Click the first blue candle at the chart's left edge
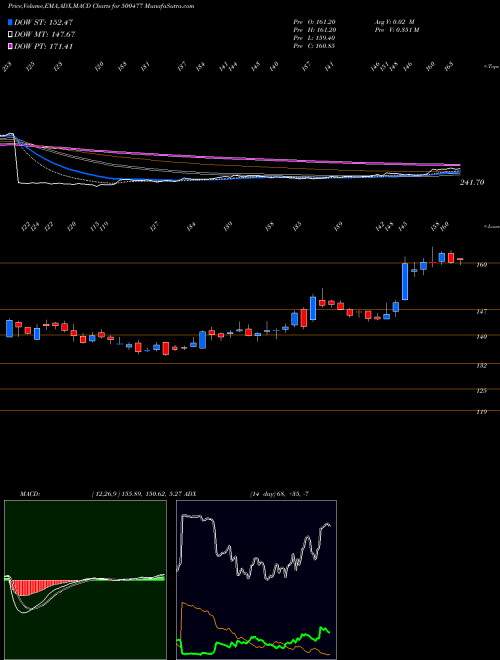The width and height of the screenshot is (500, 660). 9,328
